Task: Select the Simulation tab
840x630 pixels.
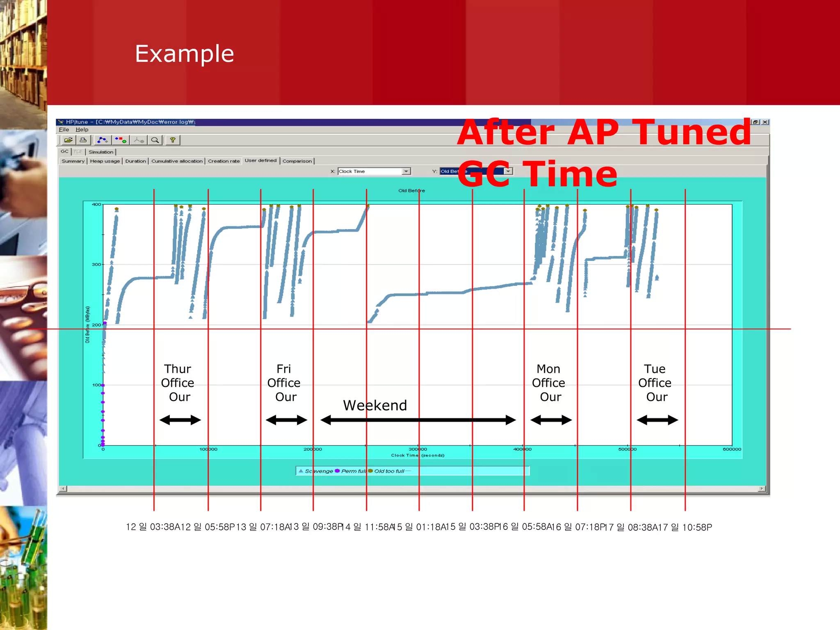Action: [x=101, y=152]
